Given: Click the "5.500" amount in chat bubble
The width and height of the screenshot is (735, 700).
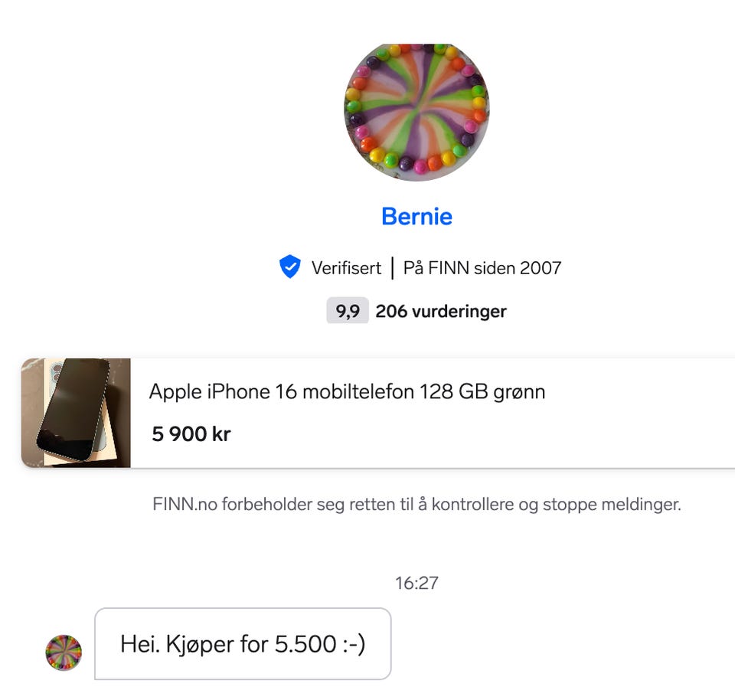Looking at the screenshot, I should point(305,644).
